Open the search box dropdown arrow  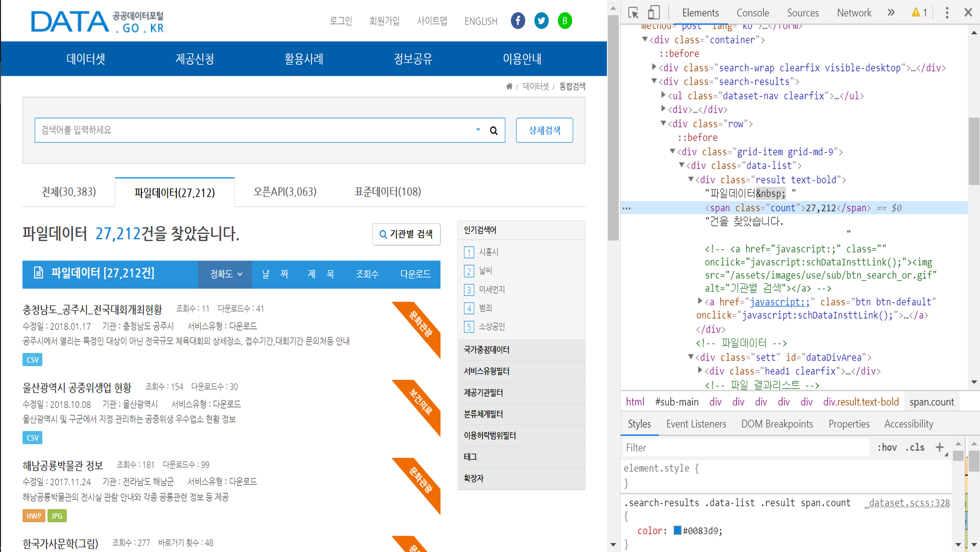478,130
